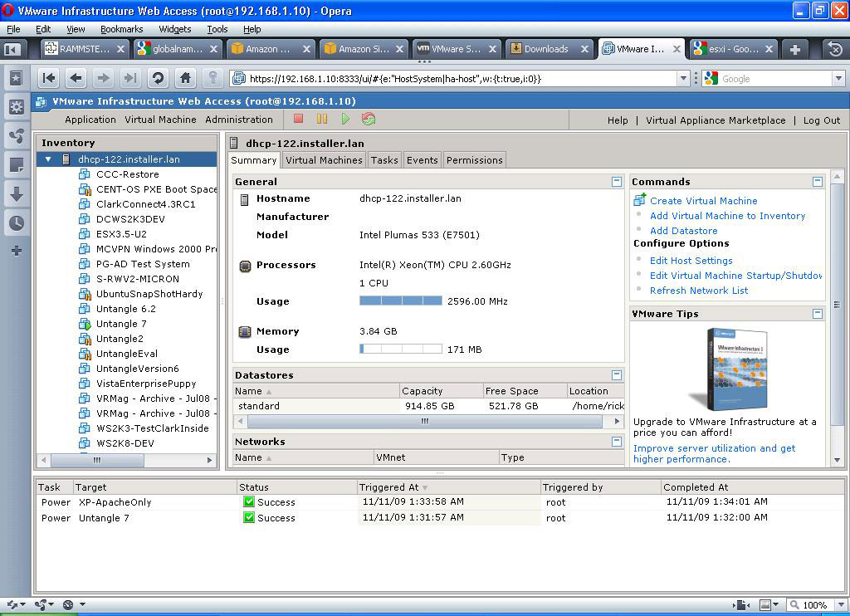Open Opera's Tools menu
The width and height of the screenshot is (850, 616).
click(217, 29)
